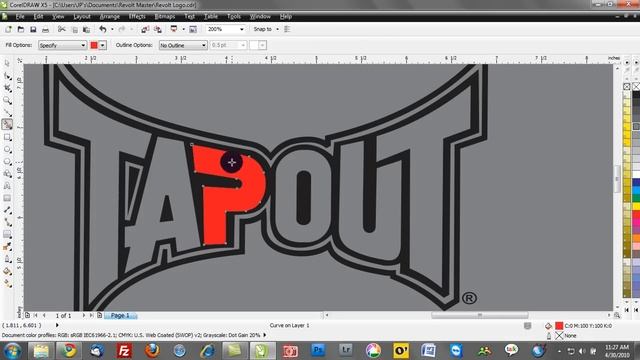Viewport: 640px width, 360px height.
Task: Open the Bitmaps menu
Action: (165, 17)
